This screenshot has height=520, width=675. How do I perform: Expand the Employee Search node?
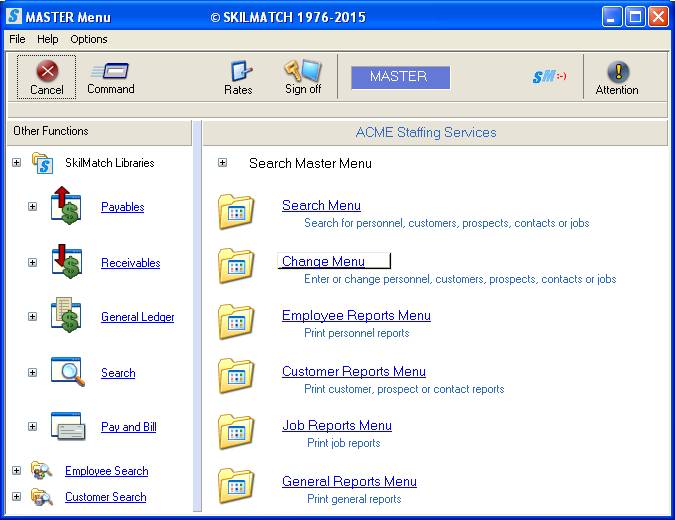(x=16, y=470)
